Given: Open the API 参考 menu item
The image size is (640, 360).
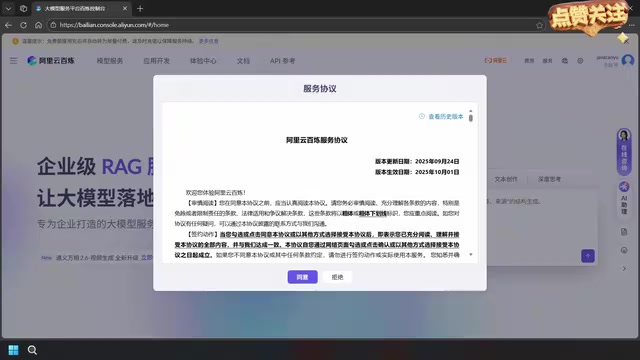Looking at the screenshot, I should [x=282, y=60].
